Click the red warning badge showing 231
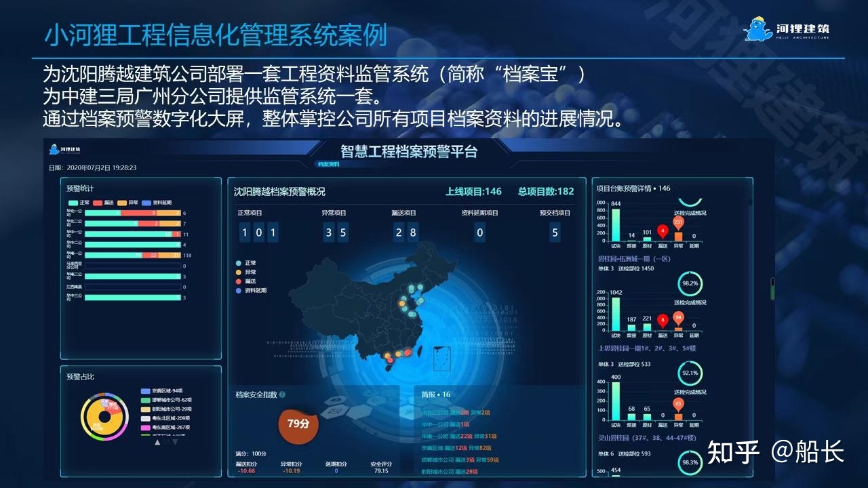Screen dimensions: 868x488 pyautogui.click(x=679, y=222)
